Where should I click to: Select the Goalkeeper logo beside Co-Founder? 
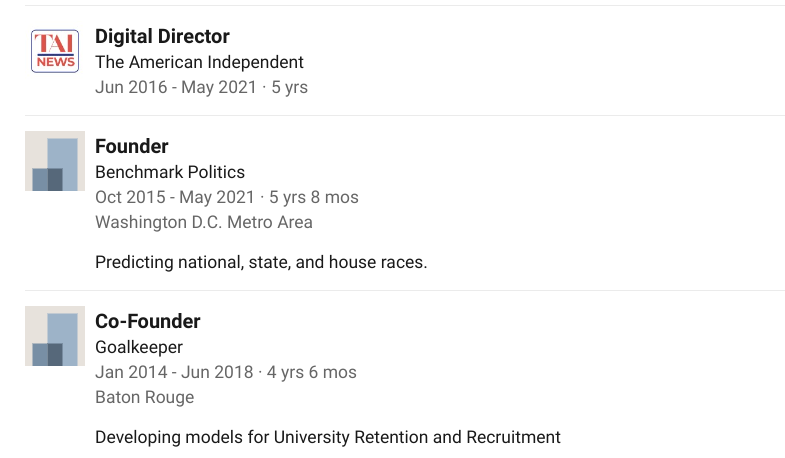point(55,336)
